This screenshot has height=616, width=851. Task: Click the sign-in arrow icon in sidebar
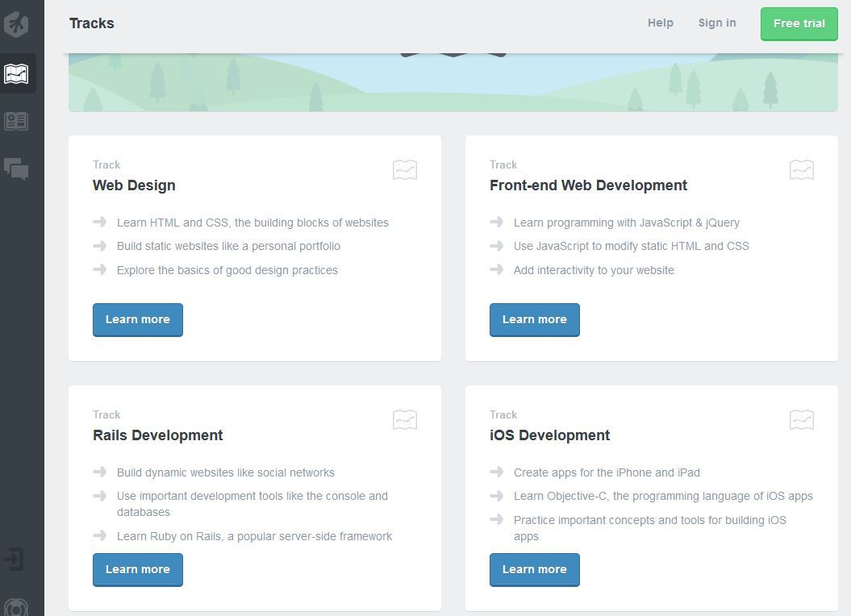tap(14, 559)
